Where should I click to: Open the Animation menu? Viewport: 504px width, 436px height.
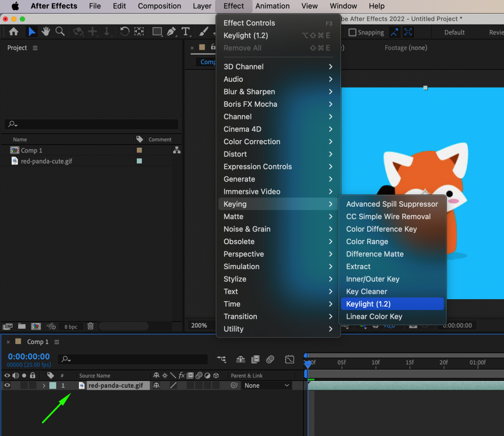tap(273, 6)
